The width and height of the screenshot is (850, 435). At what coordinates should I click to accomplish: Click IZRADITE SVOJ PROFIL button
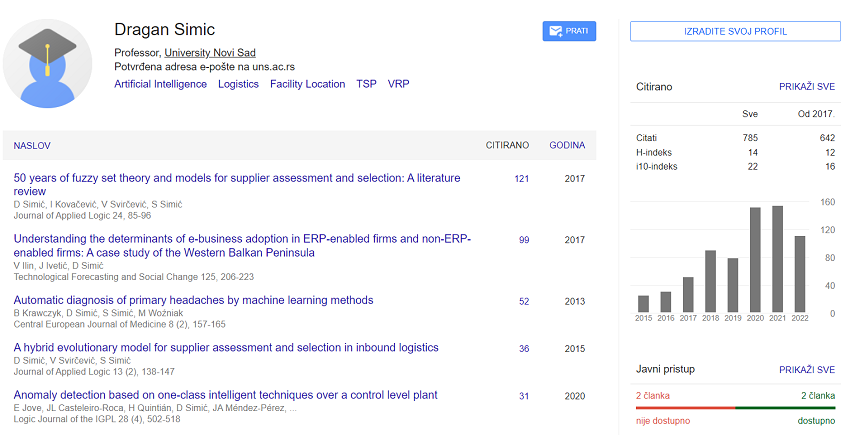(x=733, y=31)
